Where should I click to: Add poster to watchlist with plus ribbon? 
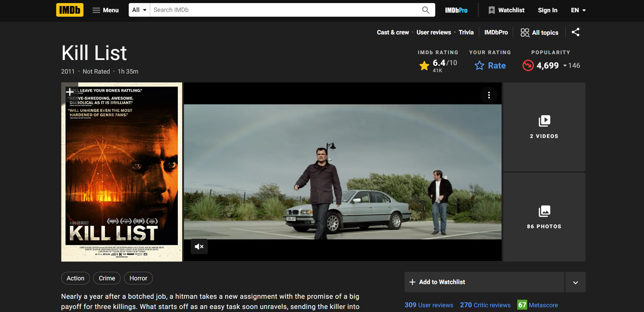[69, 92]
